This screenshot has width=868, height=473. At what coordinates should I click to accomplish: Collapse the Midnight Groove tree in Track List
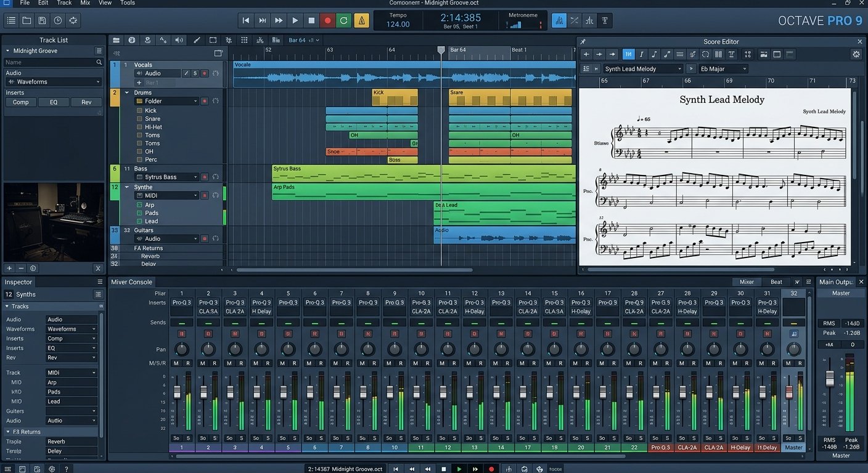click(8, 51)
